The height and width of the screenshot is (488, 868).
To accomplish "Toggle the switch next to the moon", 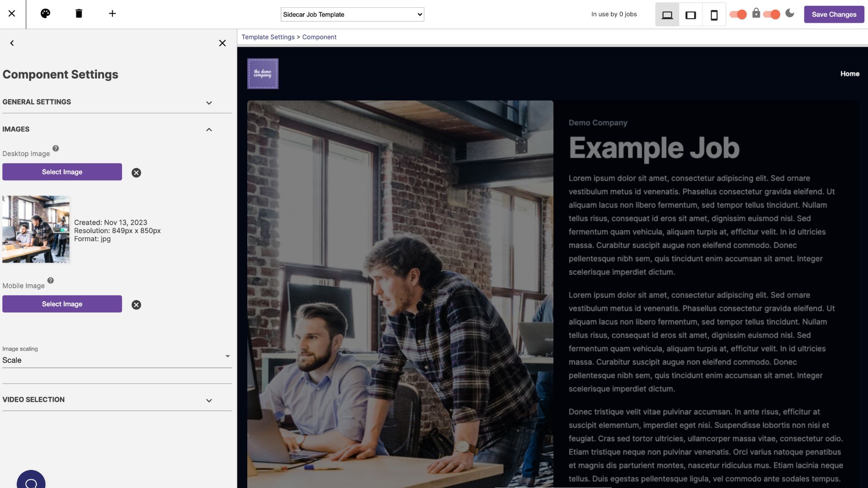I will (771, 14).
